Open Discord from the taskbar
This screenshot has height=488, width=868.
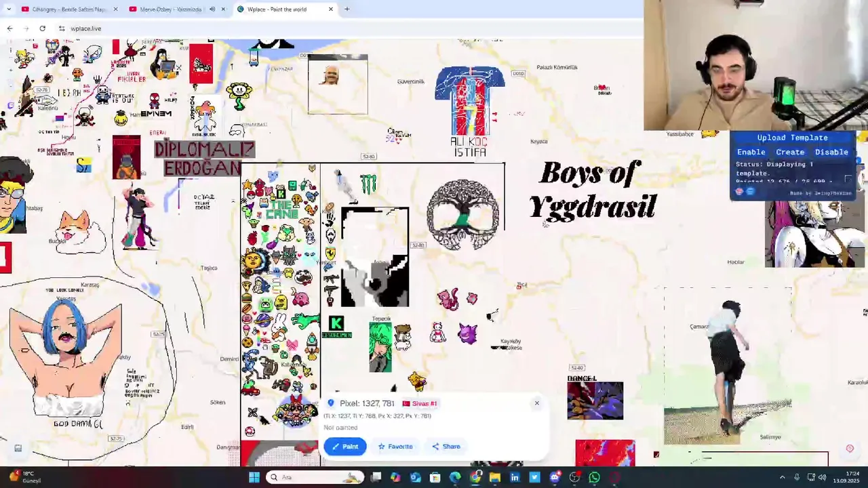(555, 478)
